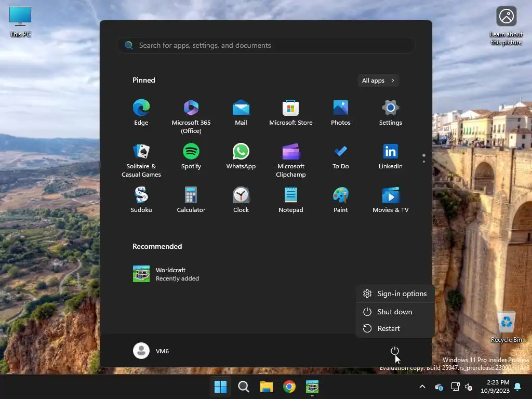The width and height of the screenshot is (532, 399).
Task: Switch to Worldcraft on the taskbar
Action: tap(312, 387)
